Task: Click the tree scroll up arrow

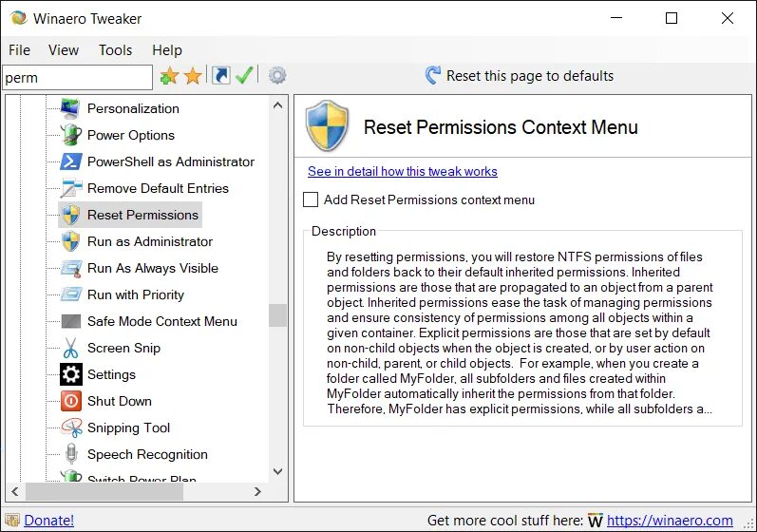Action: point(277,105)
